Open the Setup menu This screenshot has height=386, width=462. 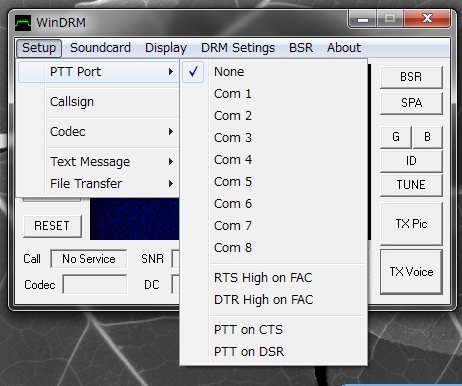39,48
